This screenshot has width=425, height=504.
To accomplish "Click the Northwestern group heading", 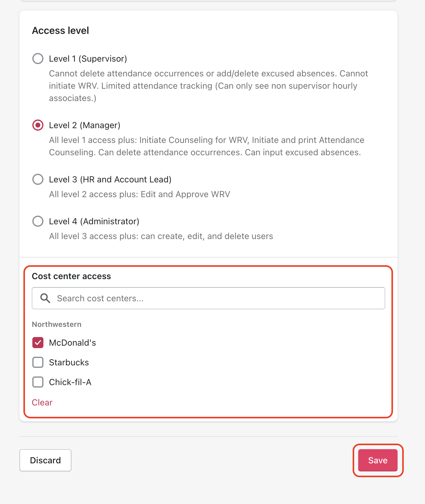I will [57, 324].
